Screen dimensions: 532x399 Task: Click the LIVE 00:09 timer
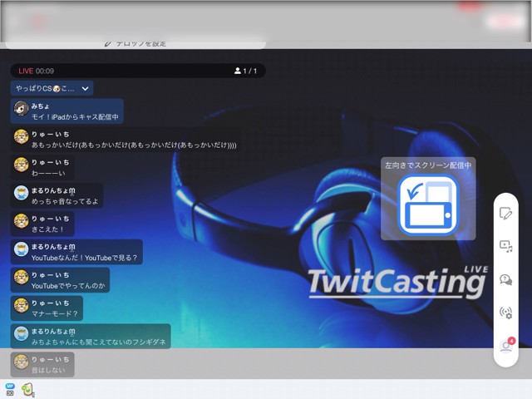pos(36,71)
